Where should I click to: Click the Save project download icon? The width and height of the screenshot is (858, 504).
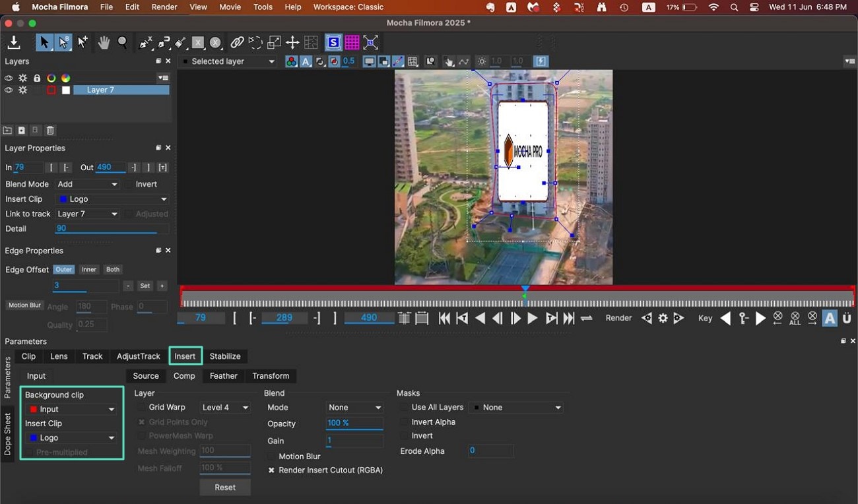point(13,43)
